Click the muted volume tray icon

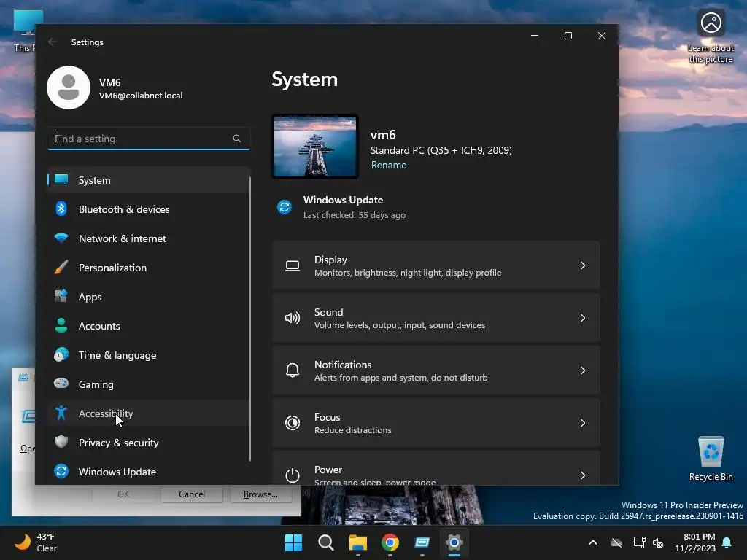point(659,542)
